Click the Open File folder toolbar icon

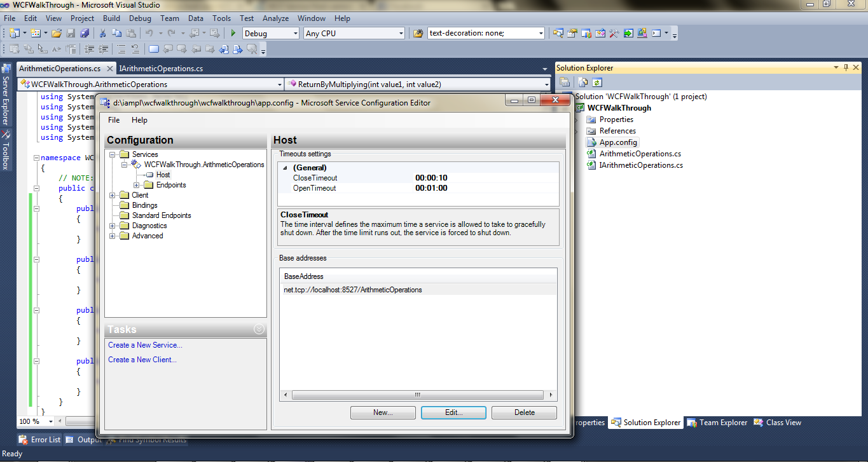[57, 33]
